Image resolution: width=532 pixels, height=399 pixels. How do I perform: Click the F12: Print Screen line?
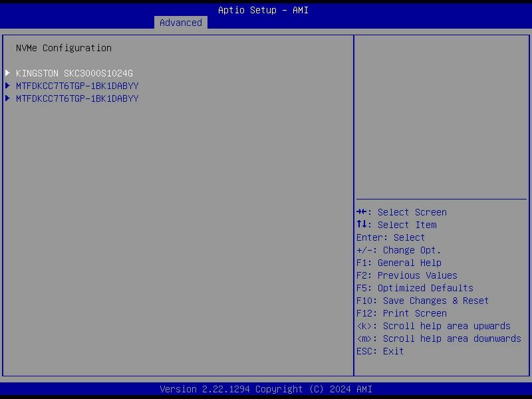tap(402, 313)
